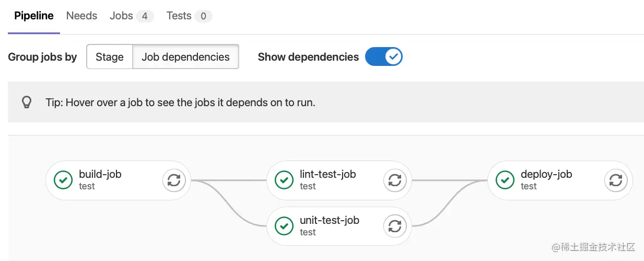Select the unit-test-job green check icon
This screenshot has width=644, height=261.
tap(284, 226)
